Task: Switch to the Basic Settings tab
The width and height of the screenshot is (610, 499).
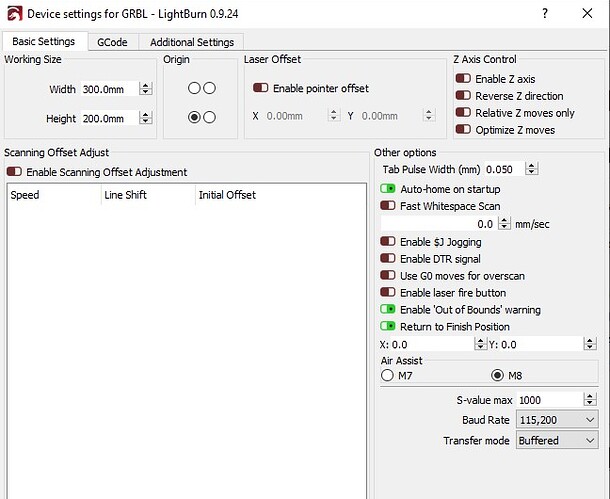Action: click(x=44, y=41)
